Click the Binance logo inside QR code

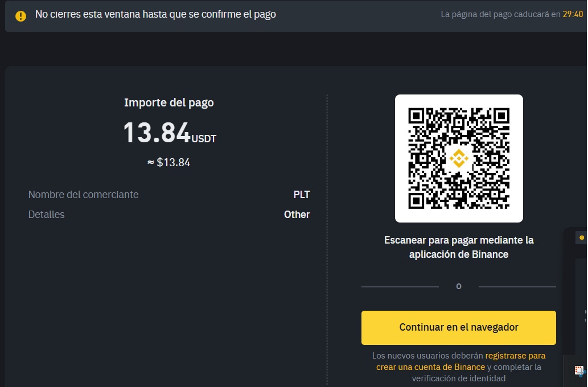pos(459,158)
